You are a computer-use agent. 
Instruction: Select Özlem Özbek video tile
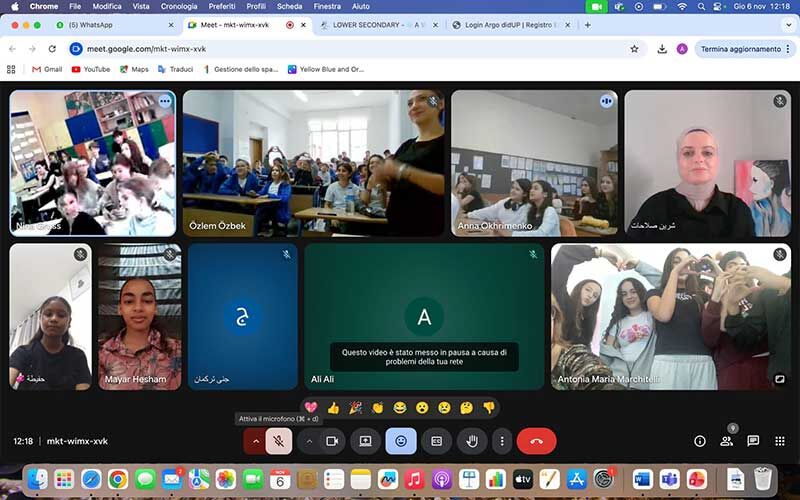coord(313,163)
